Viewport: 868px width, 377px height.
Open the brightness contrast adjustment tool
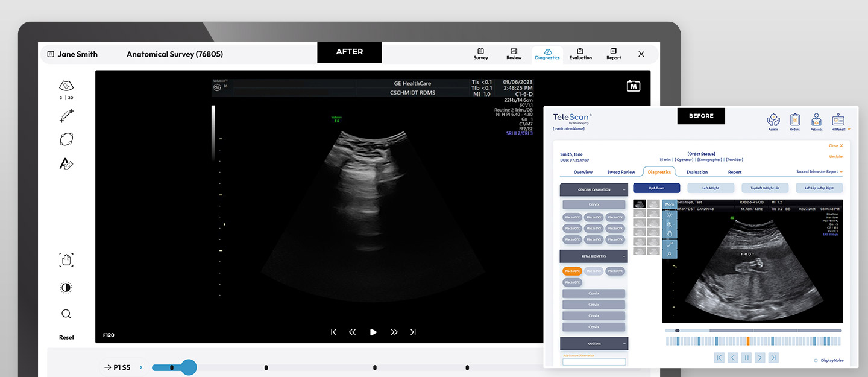[x=66, y=287]
